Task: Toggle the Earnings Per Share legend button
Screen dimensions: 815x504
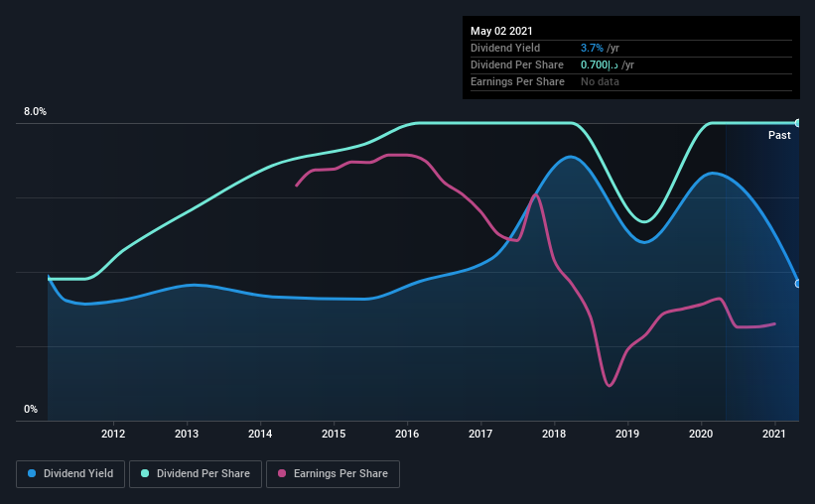Action: coord(333,474)
